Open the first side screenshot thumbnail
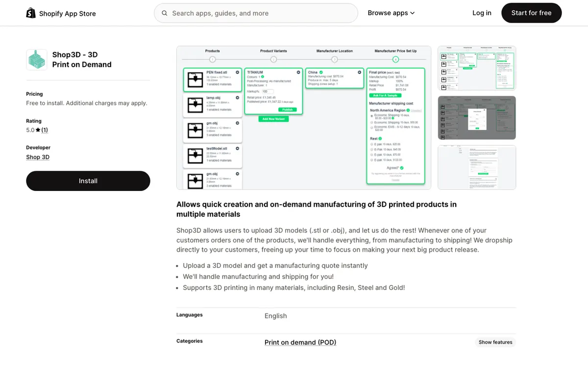The image size is (588, 368). [x=477, y=68]
